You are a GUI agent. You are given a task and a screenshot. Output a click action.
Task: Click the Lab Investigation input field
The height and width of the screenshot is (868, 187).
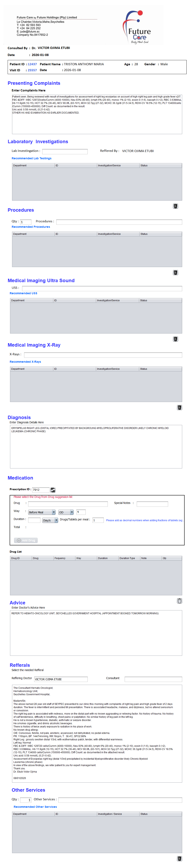(x=65, y=151)
